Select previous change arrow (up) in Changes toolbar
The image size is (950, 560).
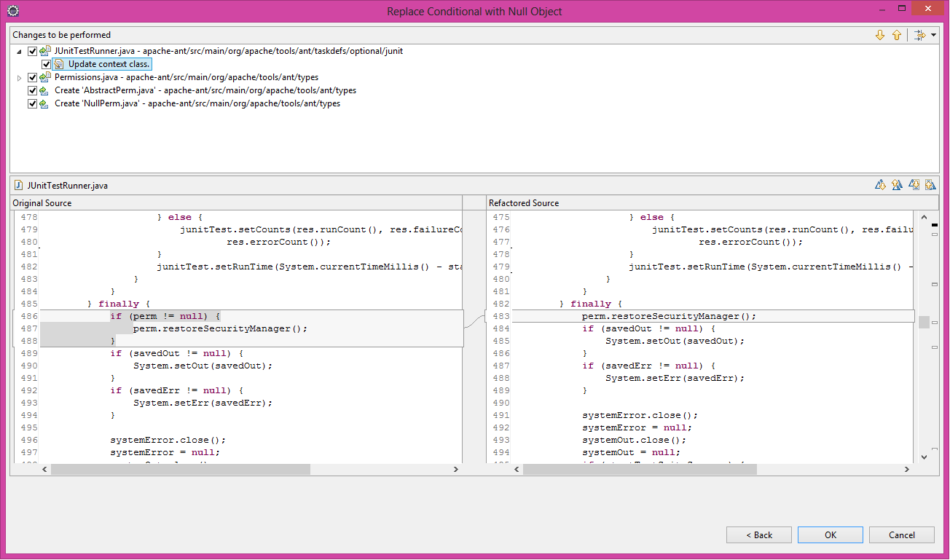point(897,35)
